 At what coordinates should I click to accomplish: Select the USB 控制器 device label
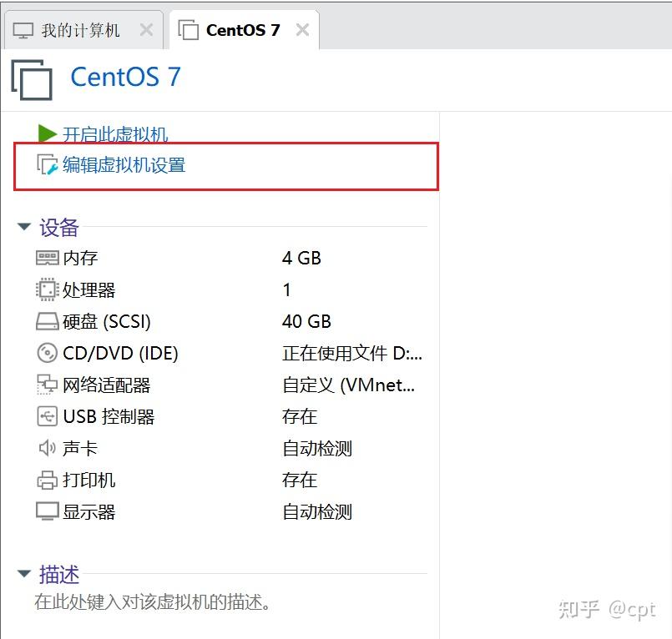(x=109, y=416)
